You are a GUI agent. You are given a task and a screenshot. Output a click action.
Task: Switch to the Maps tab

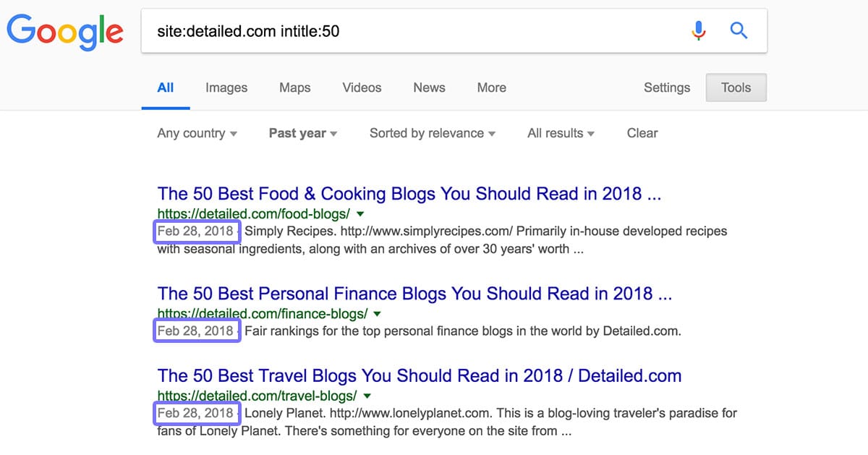coord(295,88)
